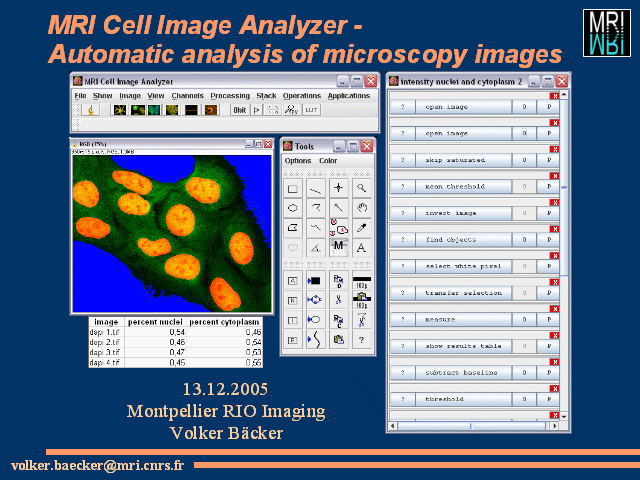
Task: Click the blue-arrow filled rectangle tool
Action: [316, 280]
